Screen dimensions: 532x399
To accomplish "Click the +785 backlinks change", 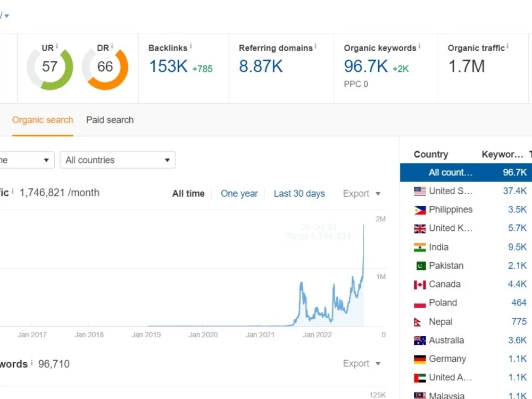I will [x=203, y=69].
